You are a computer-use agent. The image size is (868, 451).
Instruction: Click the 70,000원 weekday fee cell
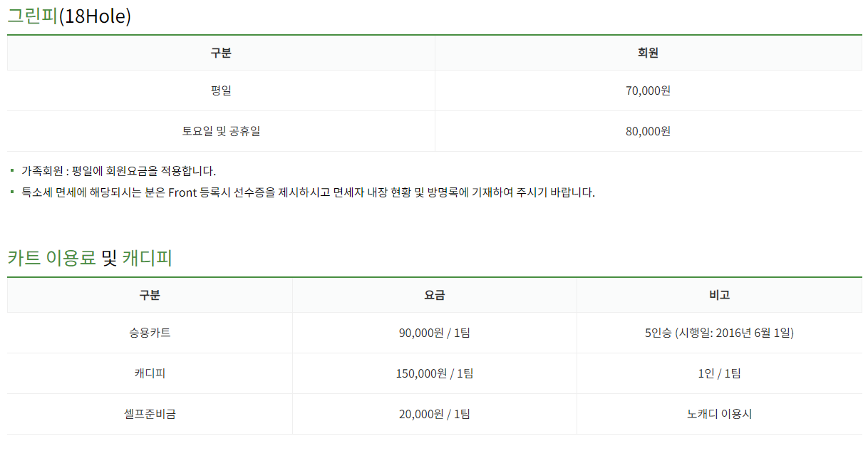648,90
